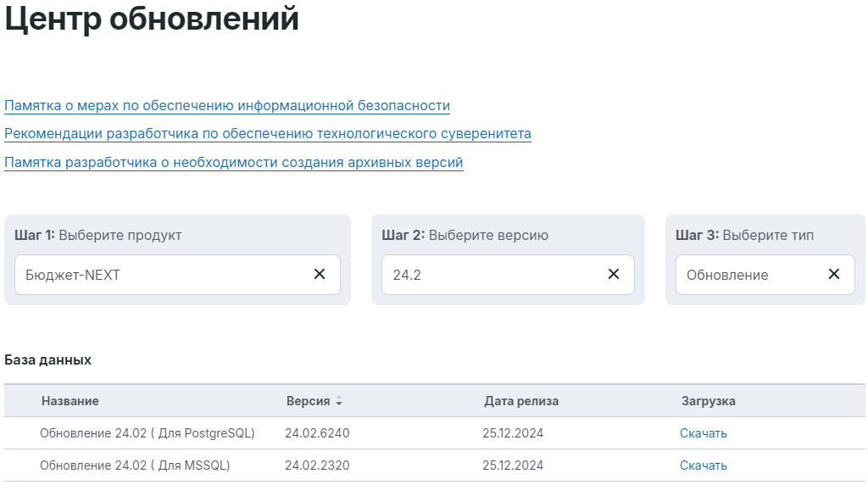868x485 pixels.
Task: Open Рекомендации разработчика по технологическому суверенитету
Action: (x=267, y=134)
